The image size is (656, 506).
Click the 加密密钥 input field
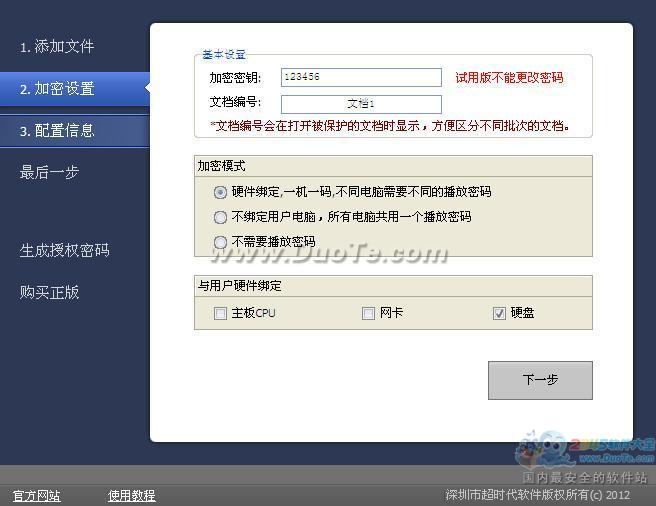(361, 77)
